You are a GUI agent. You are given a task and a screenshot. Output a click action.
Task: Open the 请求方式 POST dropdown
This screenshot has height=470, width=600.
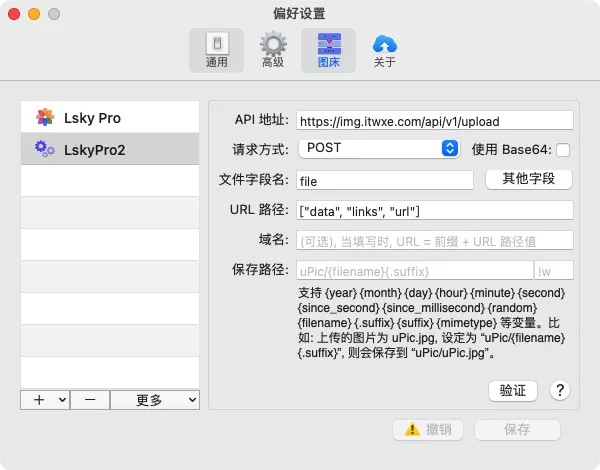[x=379, y=149]
